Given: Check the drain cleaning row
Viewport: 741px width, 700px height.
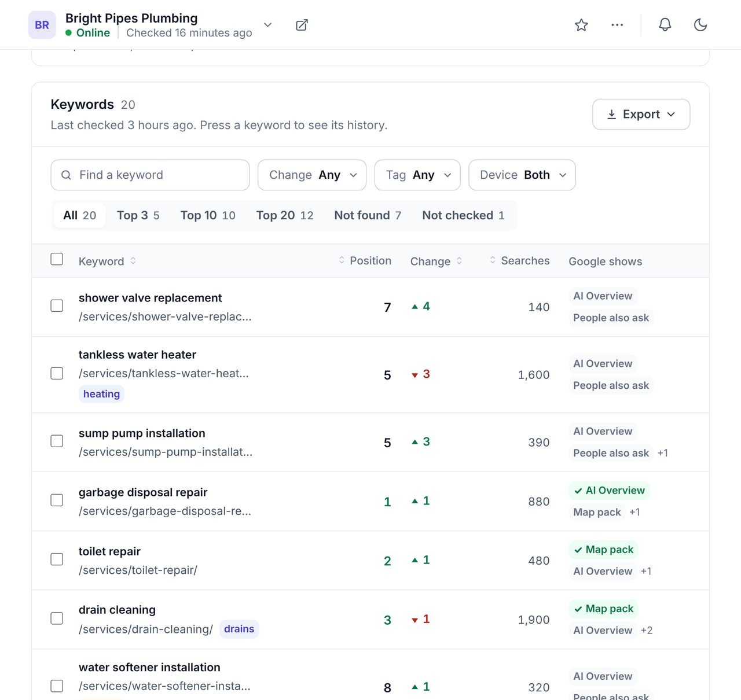Looking at the screenshot, I should [57, 618].
